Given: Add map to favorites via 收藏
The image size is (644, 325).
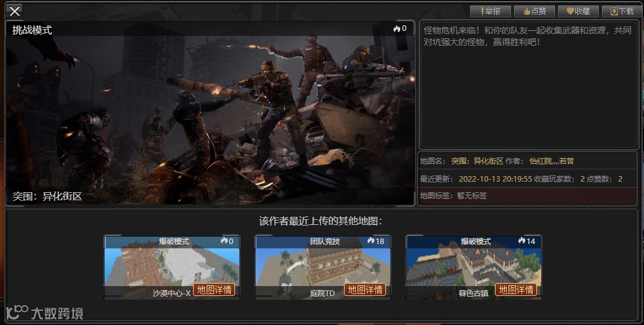Looking at the screenshot, I should (578, 12).
